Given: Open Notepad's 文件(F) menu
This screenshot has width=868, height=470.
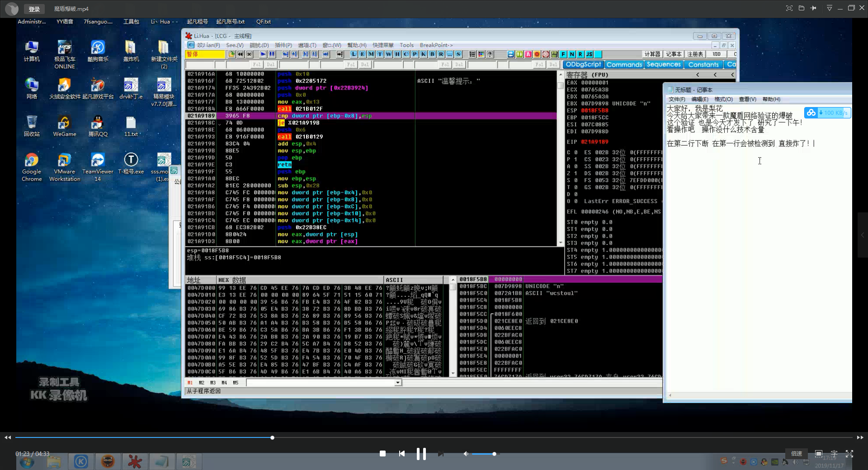Looking at the screenshot, I should pyautogui.click(x=677, y=99).
